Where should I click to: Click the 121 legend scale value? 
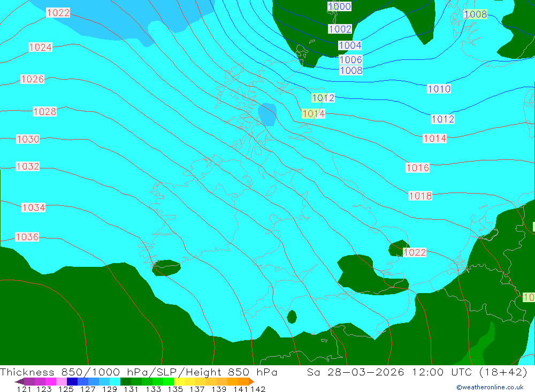pos(24,389)
